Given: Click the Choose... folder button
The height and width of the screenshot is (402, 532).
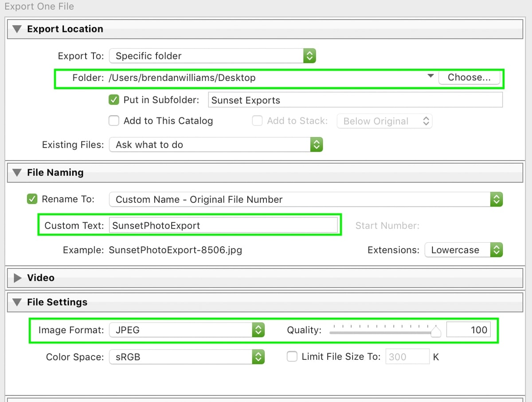Looking at the screenshot, I should point(469,77).
